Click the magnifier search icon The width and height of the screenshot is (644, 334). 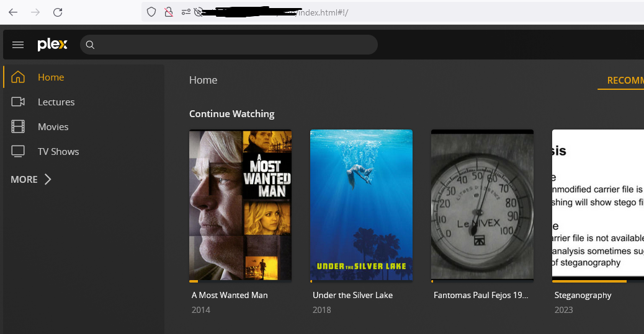pos(91,45)
